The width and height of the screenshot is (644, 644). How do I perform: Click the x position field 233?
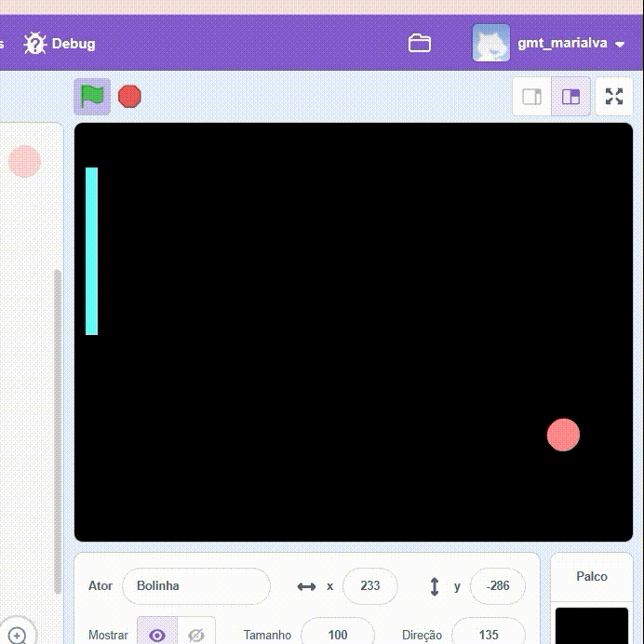[x=370, y=586]
